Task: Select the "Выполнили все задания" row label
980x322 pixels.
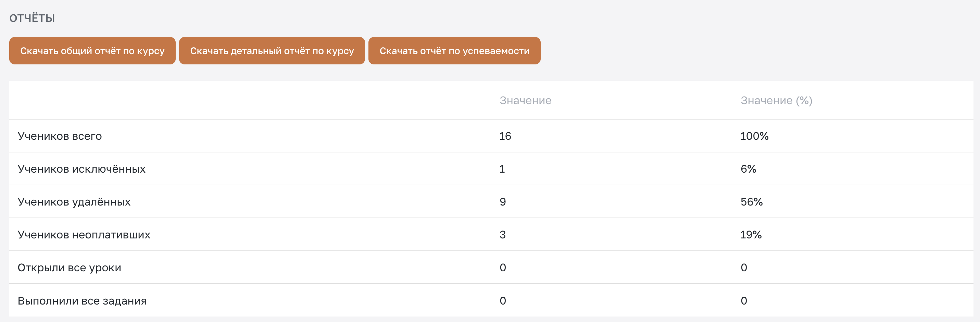Action: pos(82,301)
